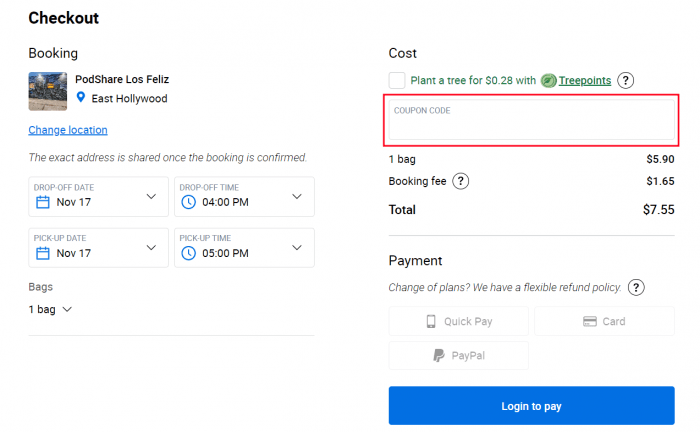The image size is (700, 432).
Task: Open the refund policy help icon
Action: coord(636,287)
